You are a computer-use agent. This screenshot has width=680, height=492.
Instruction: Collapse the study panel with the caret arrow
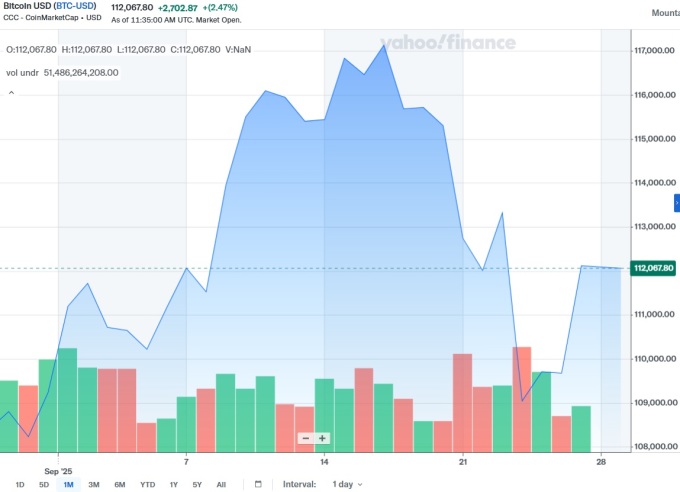coord(12,93)
